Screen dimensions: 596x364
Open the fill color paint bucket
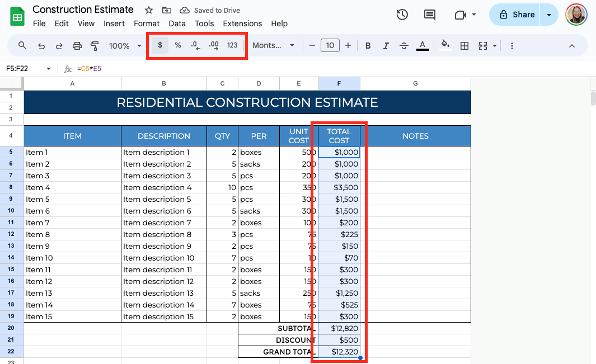click(445, 46)
